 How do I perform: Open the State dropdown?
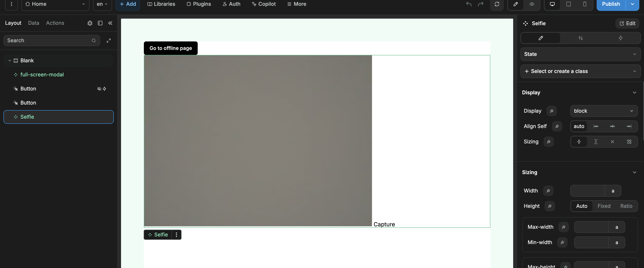click(580, 54)
